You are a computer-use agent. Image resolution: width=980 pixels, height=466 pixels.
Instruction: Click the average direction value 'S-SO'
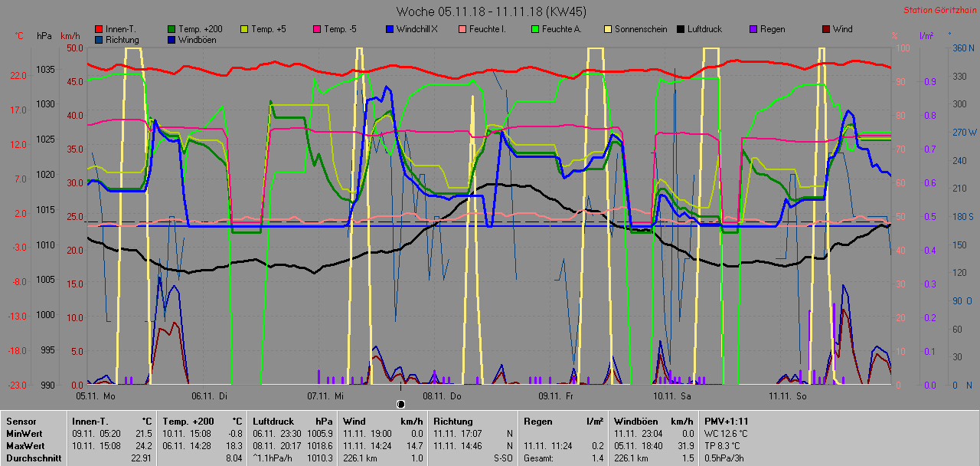pyautogui.click(x=501, y=458)
